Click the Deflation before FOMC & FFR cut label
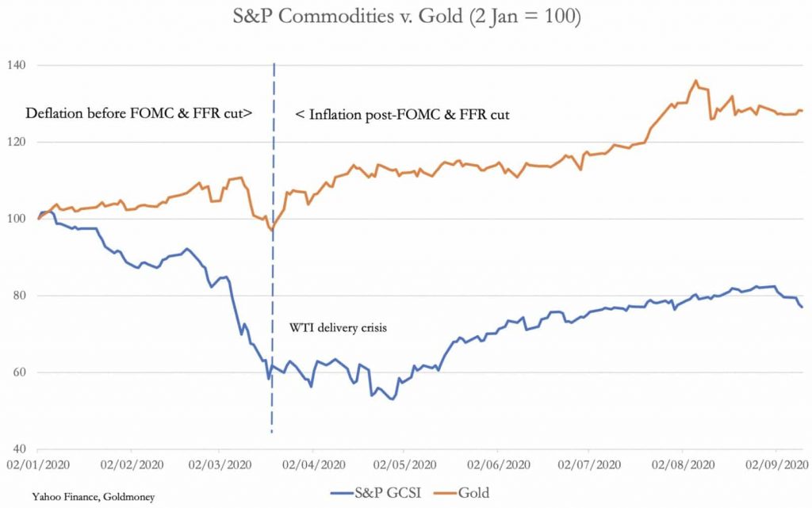The height and width of the screenshot is (508, 812). pyautogui.click(x=139, y=113)
